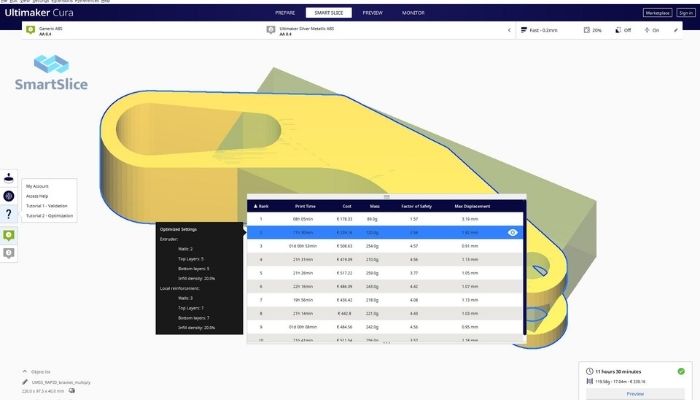Open the question mark help tool
The width and height of the screenshot is (700, 400).
pyautogui.click(x=8, y=214)
